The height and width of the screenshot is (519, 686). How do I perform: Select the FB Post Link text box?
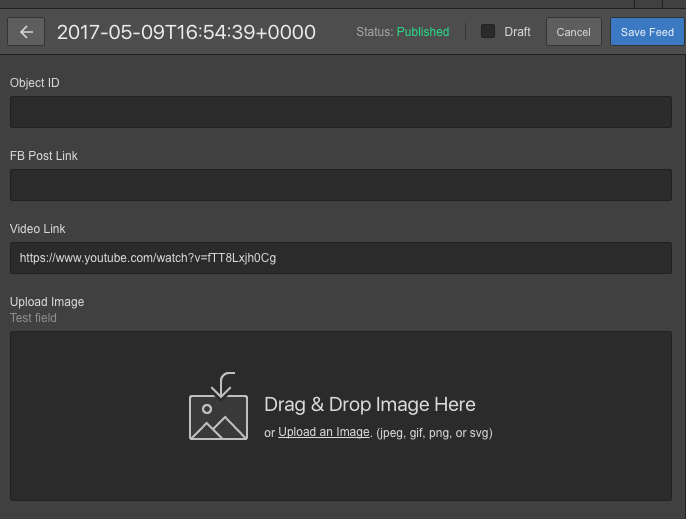pos(341,185)
